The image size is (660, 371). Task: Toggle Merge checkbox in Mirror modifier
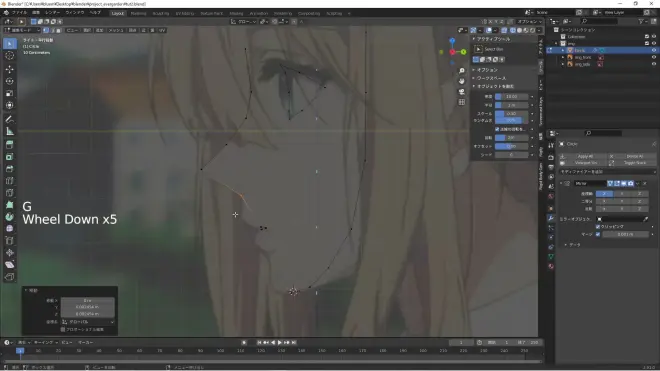[x=598, y=234]
